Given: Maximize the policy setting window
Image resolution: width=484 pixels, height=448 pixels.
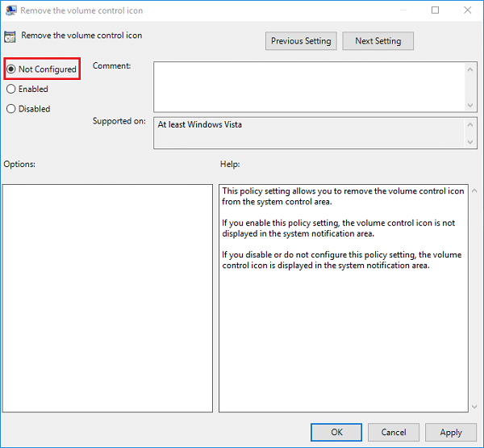Looking at the screenshot, I should (x=435, y=10).
